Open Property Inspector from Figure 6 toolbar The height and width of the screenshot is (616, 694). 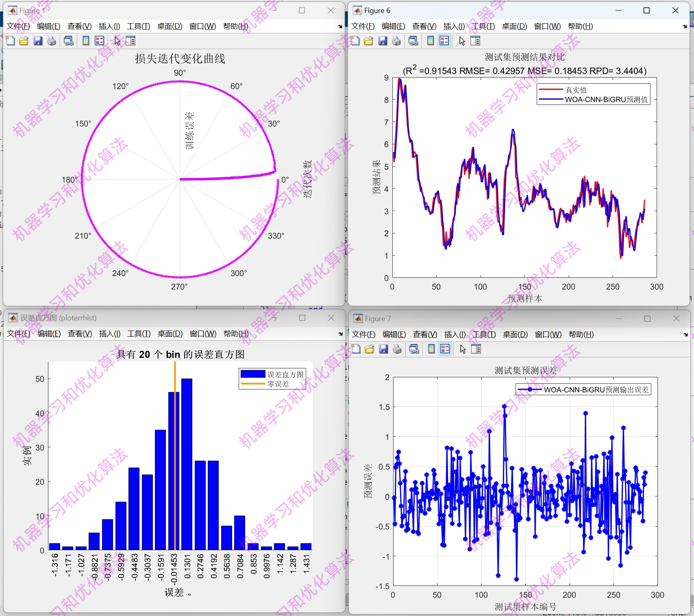[x=475, y=41]
